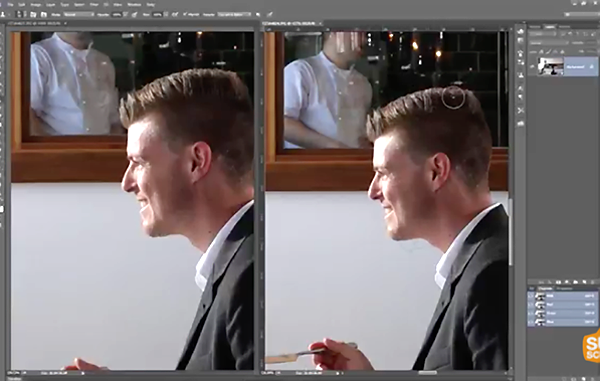The height and width of the screenshot is (381, 600).
Task: Open Character panel icon in dock
Action: point(520,88)
